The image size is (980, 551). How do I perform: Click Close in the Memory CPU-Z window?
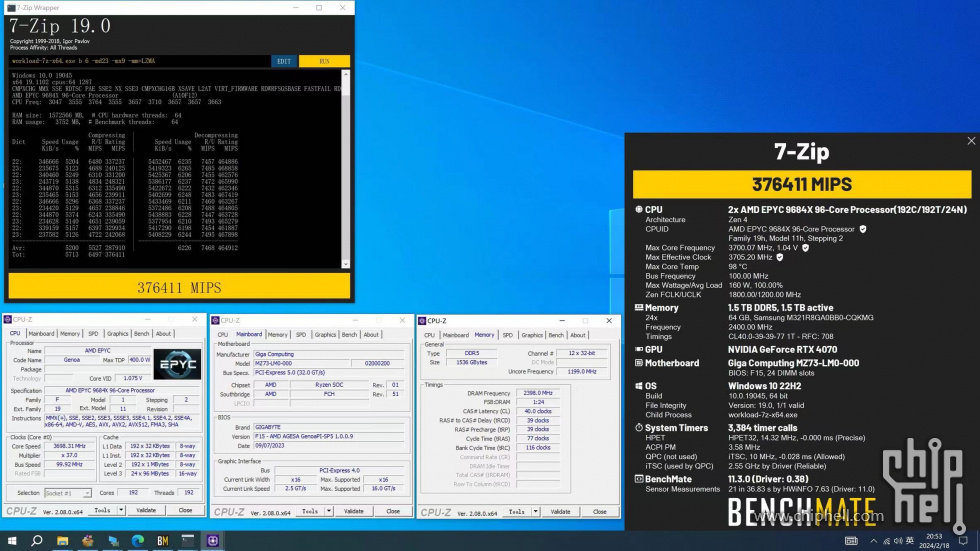[599, 512]
